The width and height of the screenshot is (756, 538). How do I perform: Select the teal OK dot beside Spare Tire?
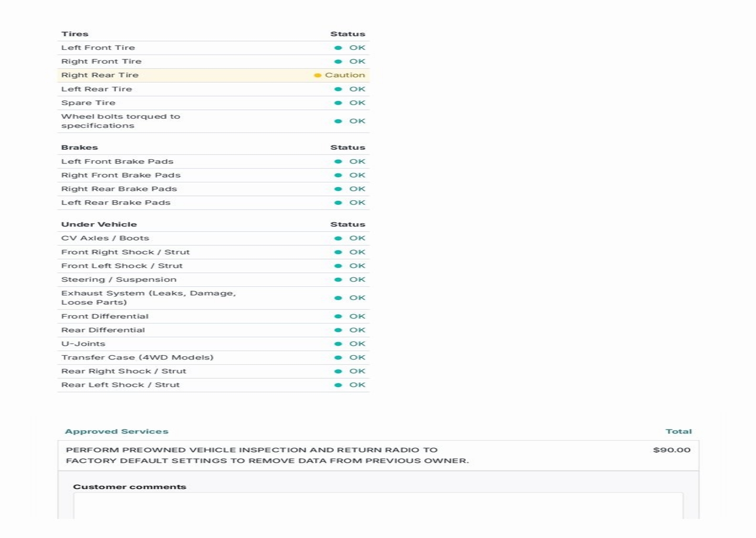coord(338,103)
